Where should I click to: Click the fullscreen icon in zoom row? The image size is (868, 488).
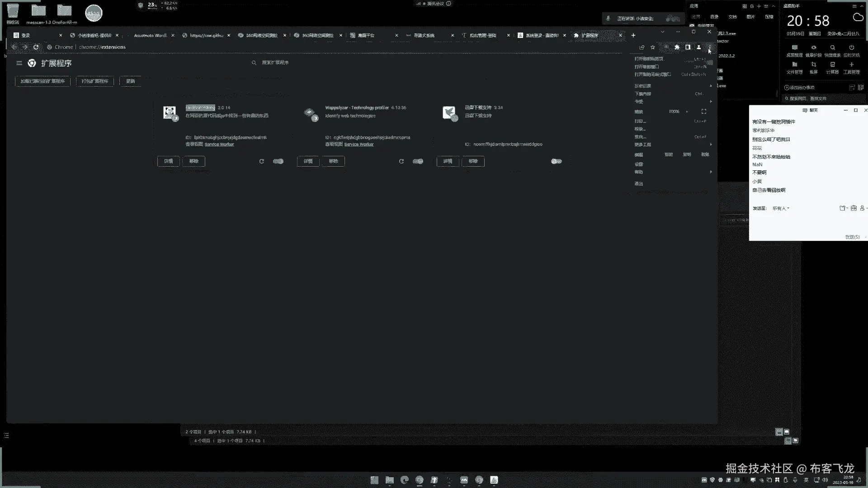703,111
